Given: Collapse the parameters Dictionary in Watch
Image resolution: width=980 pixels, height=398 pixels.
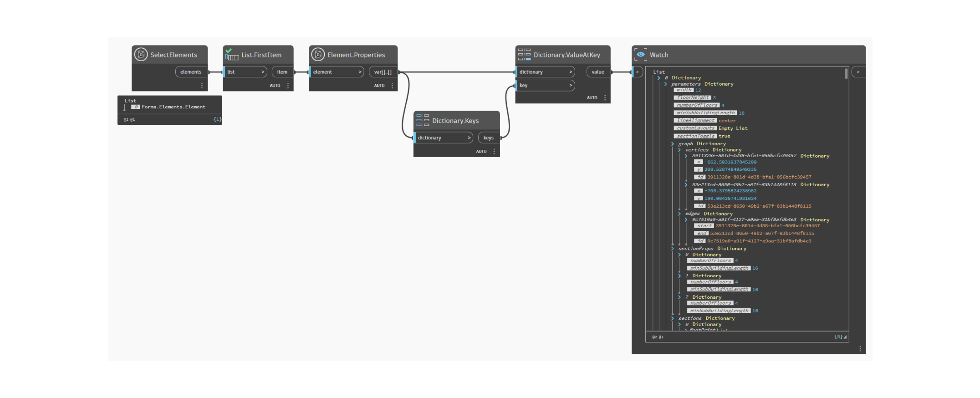Looking at the screenshot, I should (x=665, y=84).
